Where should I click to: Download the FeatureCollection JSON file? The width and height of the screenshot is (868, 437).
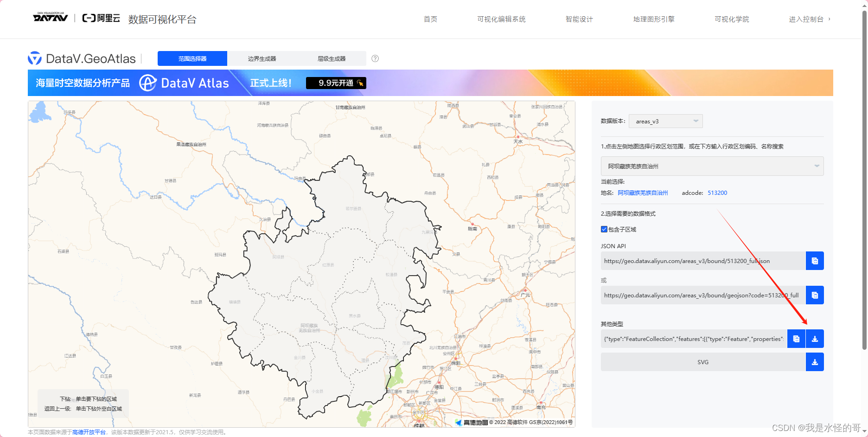pyautogui.click(x=815, y=339)
